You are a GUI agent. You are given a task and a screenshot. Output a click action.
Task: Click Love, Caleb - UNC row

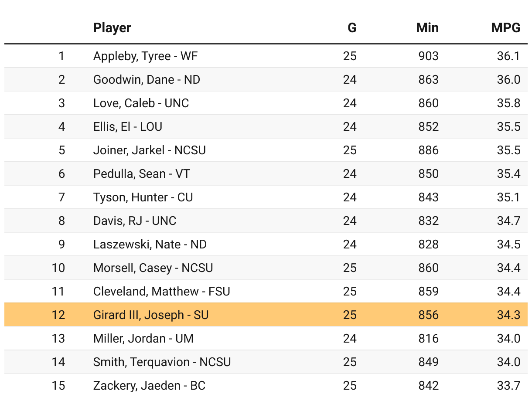tap(141, 103)
